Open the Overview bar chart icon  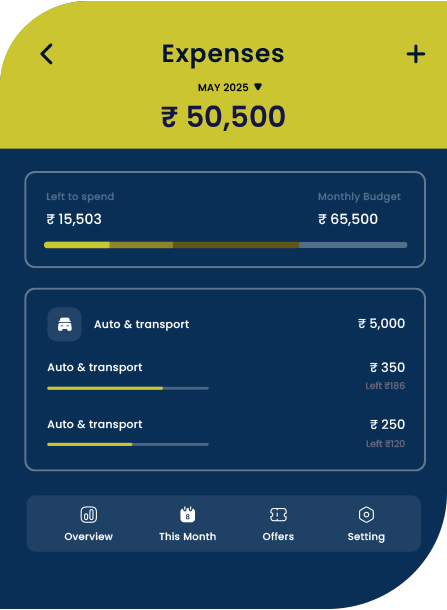(x=89, y=515)
